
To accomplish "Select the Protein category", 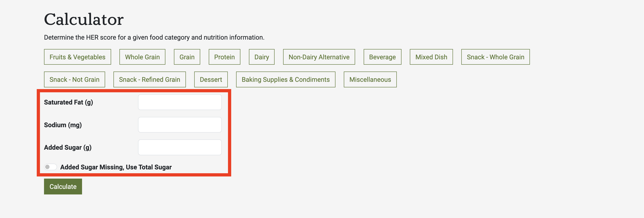I will pos(224,57).
